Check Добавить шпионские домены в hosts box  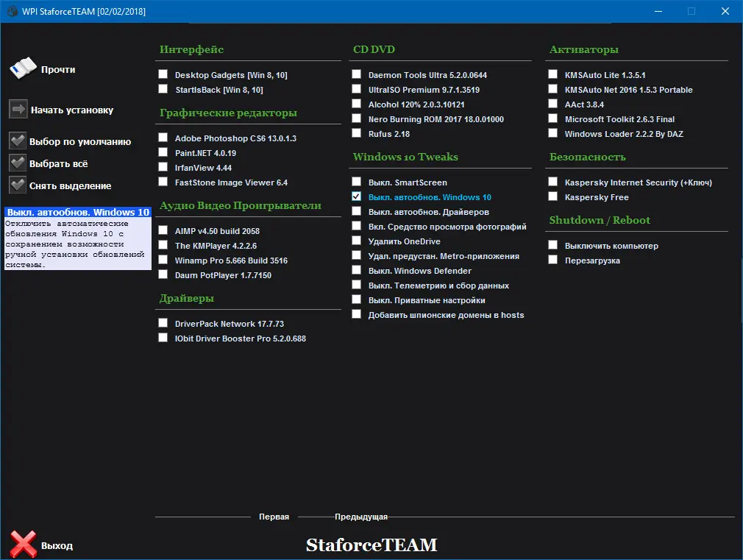point(356,314)
